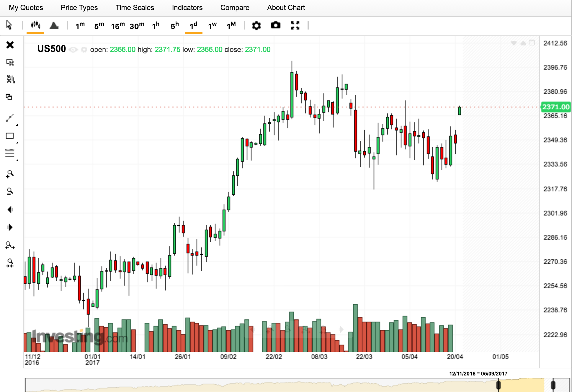Move left handle of range navigator
572x392 pixels.
499,385
